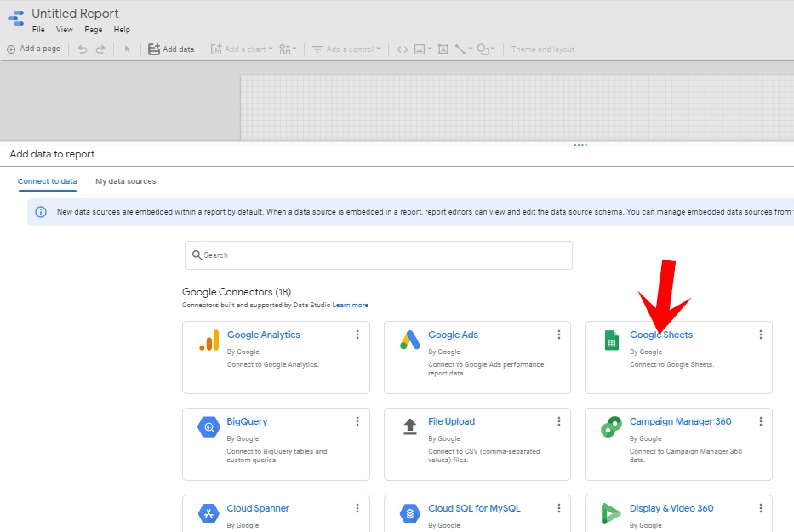Click the Google Sheets green icon
This screenshot has width=794, height=532.
pyautogui.click(x=612, y=340)
